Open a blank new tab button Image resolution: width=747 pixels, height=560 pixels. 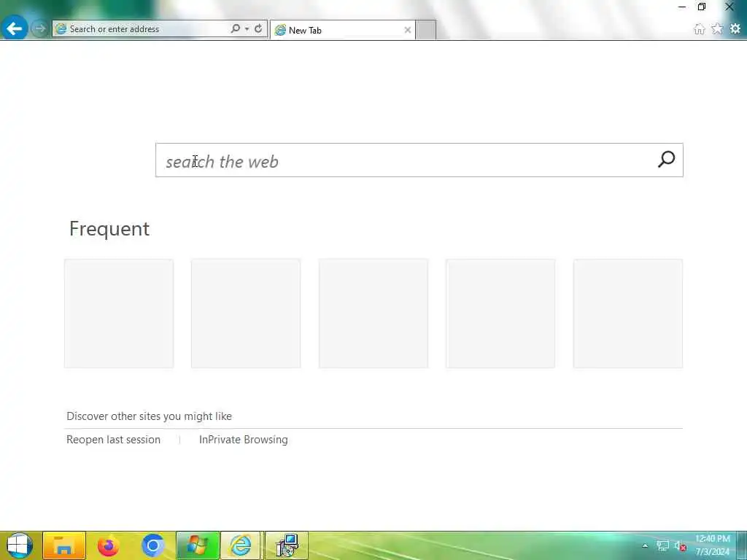[x=426, y=30]
